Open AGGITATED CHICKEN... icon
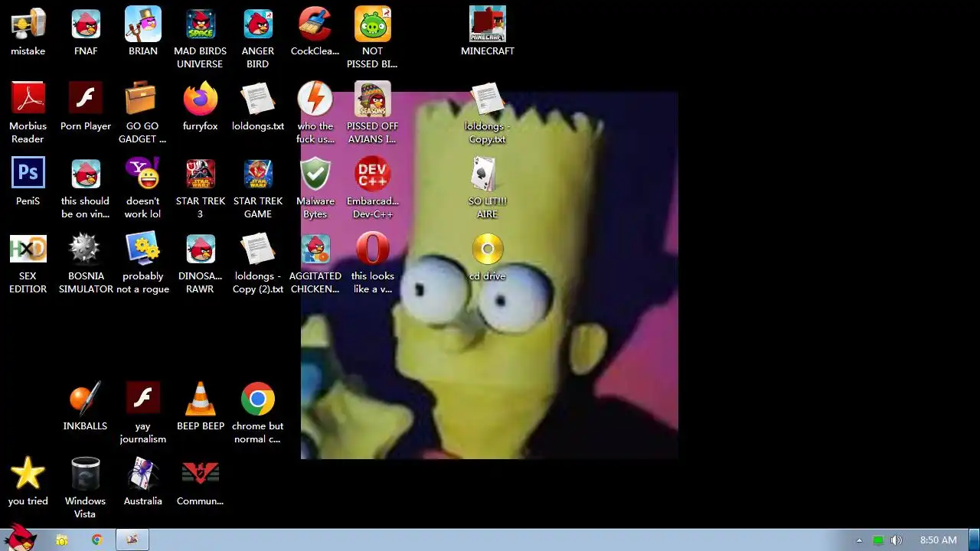Image resolution: width=980 pixels, height=551 pixels. 315,263
